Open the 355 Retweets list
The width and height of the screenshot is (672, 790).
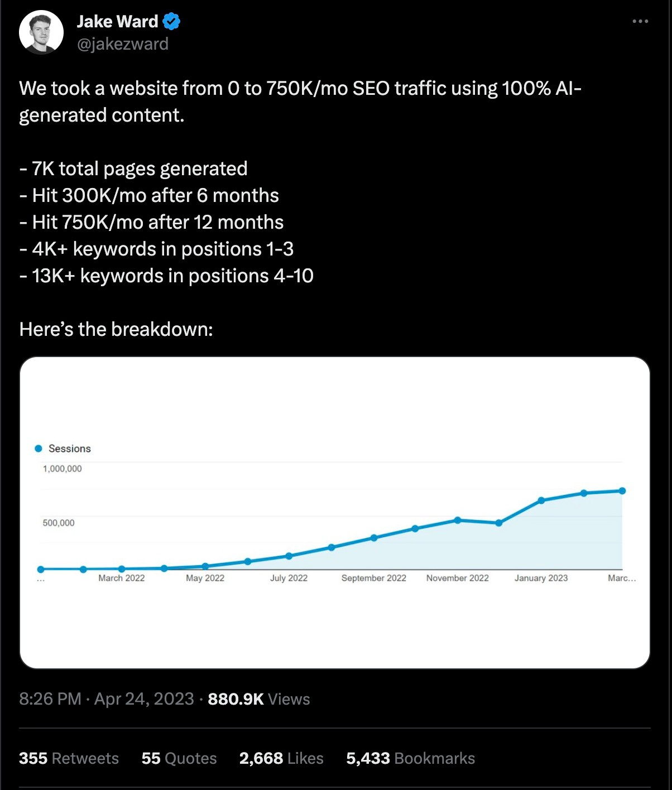pyautogui.click(x=69, y=758)
